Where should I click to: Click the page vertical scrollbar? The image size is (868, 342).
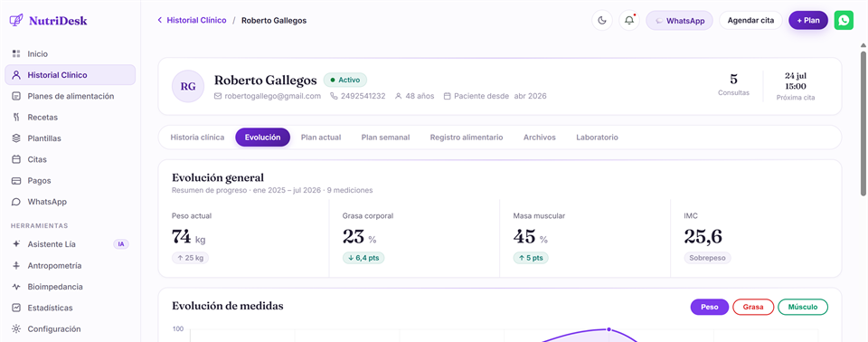[x=863, y=123]
